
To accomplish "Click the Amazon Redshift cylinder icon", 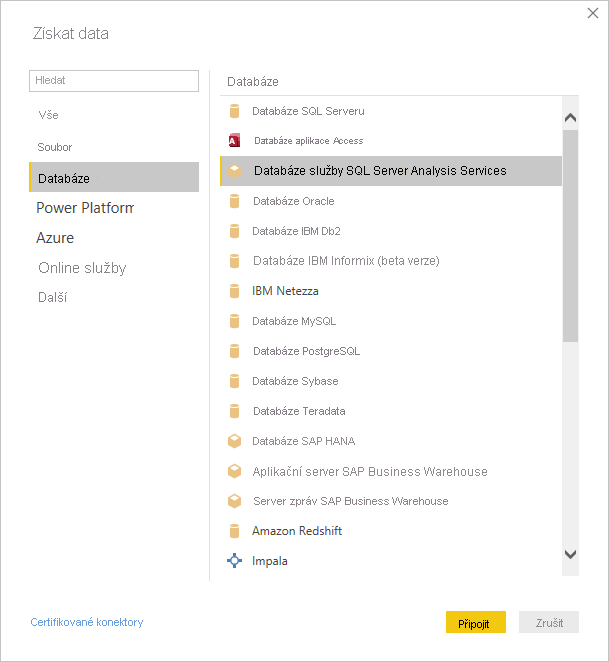I will pyautogui.click(x=235, y=531).
